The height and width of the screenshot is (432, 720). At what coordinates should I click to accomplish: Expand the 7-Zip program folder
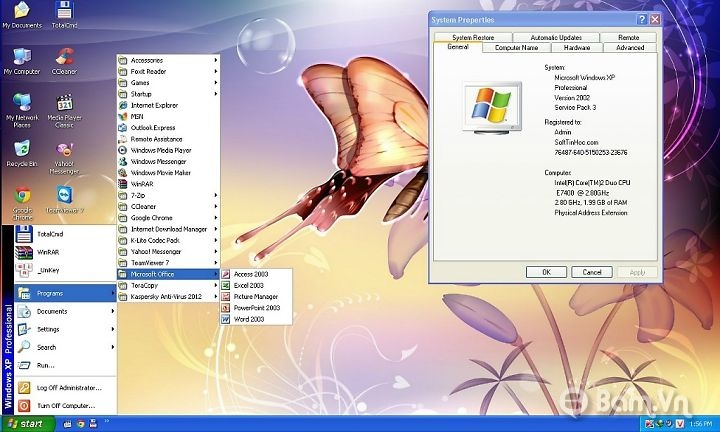click(169, 195)
